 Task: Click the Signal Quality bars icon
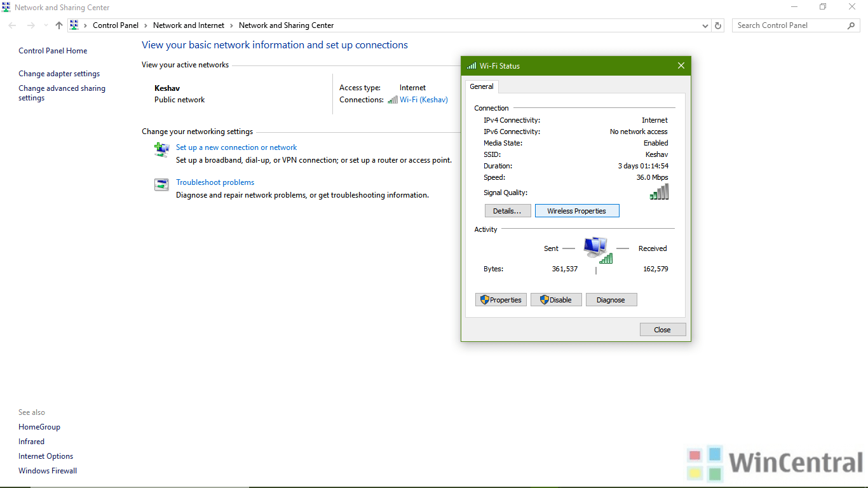pos(659,191)
